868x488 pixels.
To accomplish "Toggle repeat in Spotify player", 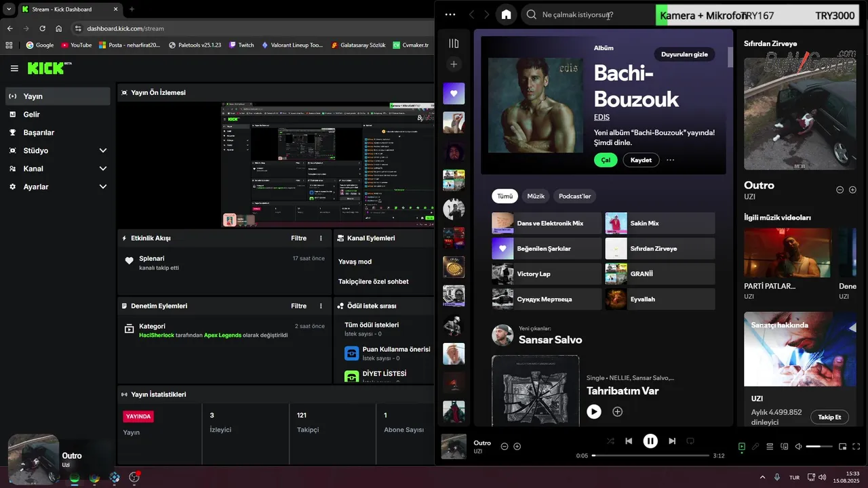I will coord(690,441).
